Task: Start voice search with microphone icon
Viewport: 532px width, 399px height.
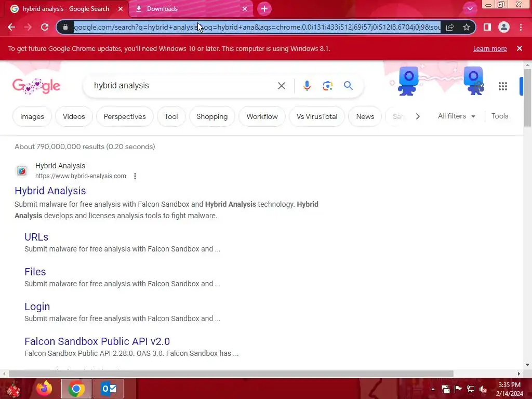Action: pyautogui.click(x=307, y=86)
